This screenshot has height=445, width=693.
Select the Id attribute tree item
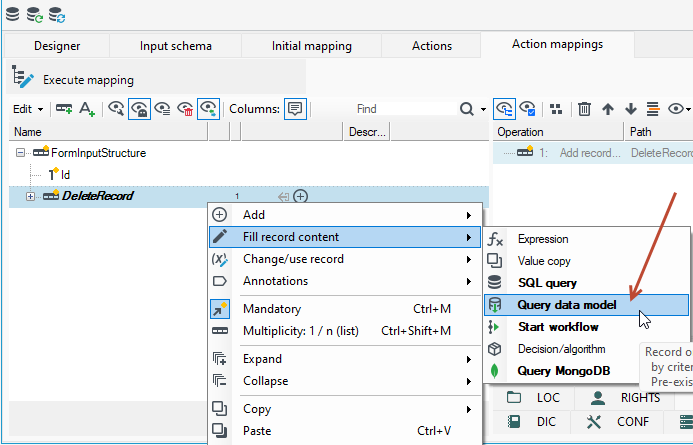[65, 175]
